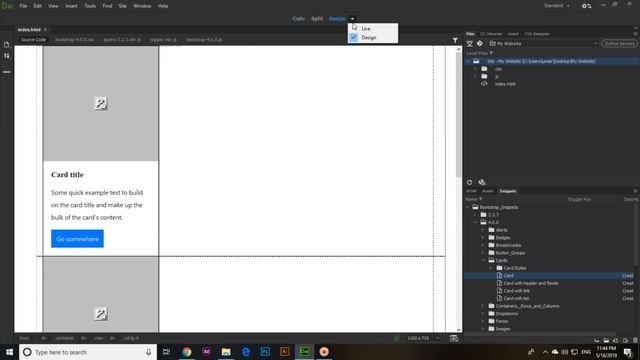The image size is (640, 360).
Task: Click the filter related files icon
Action: point(455,40)
